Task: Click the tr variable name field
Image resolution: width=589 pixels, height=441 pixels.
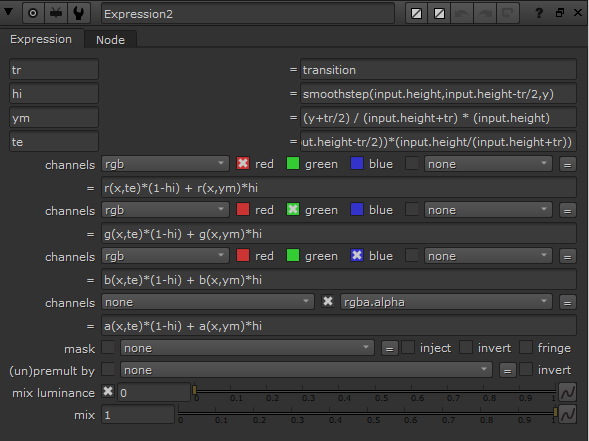Action: click(x=54, y=69)
